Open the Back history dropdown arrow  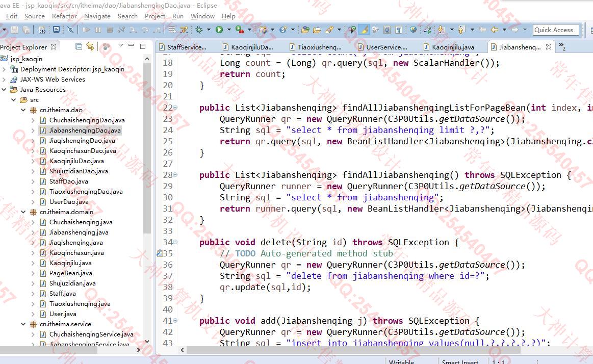click(504, 30)
